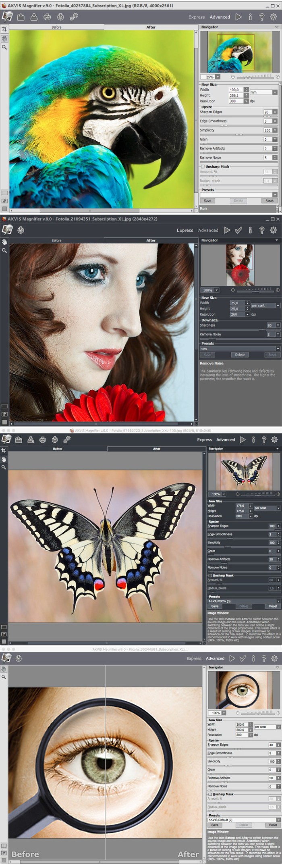Image resolution: width=282 pixels, height=868 pixels.
Task: Click the Print icon in the parrot window toolbar
Action: pyautogui.click(x=47, y=17)
